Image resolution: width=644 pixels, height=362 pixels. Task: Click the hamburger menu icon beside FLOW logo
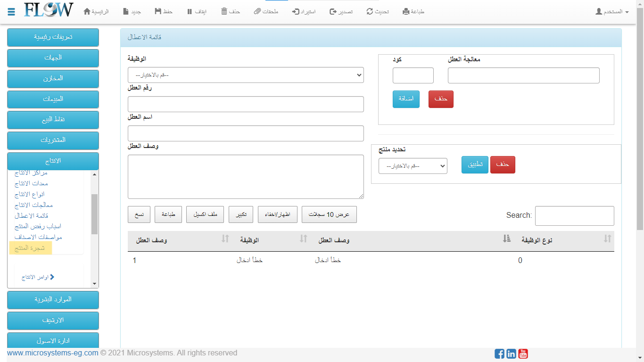coord(11,12)
